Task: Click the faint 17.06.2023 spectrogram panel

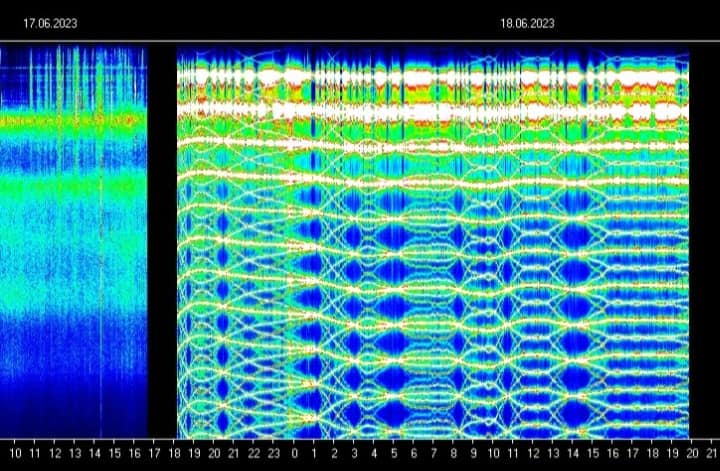Action: 73,241
